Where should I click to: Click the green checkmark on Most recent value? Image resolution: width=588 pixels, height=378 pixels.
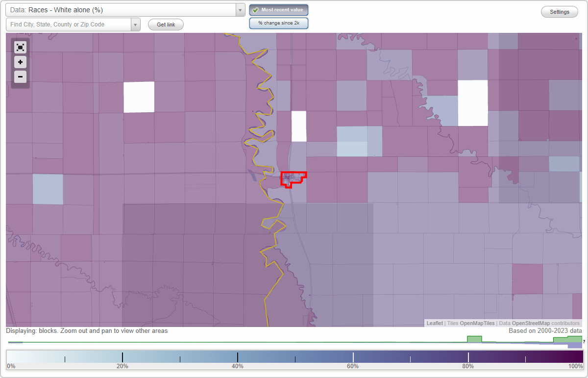point(256,9)
